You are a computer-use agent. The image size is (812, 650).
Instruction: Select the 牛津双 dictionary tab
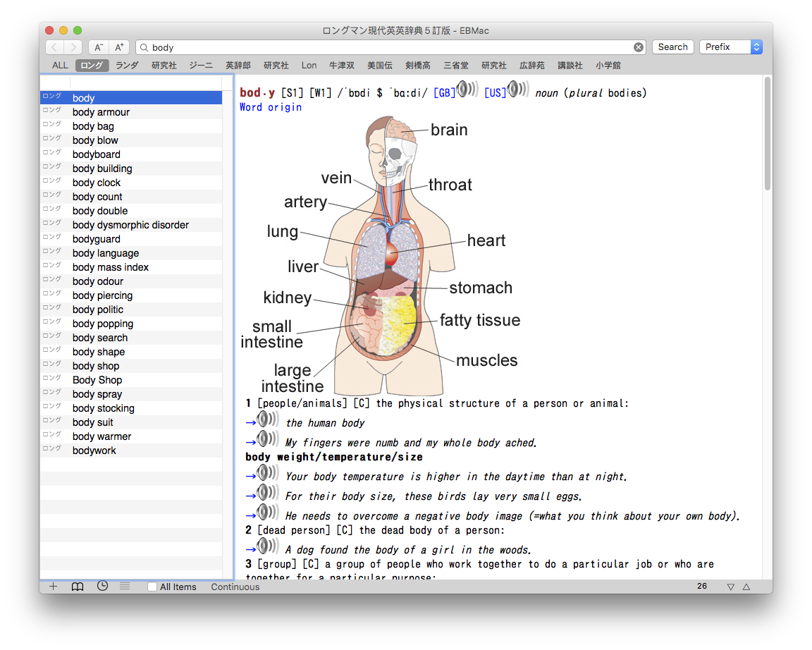(x=342, y=66)
